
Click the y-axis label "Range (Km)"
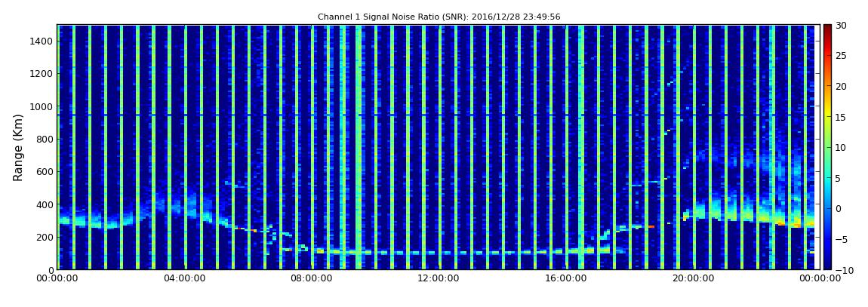pyautogui.click(x=18, y=147)
